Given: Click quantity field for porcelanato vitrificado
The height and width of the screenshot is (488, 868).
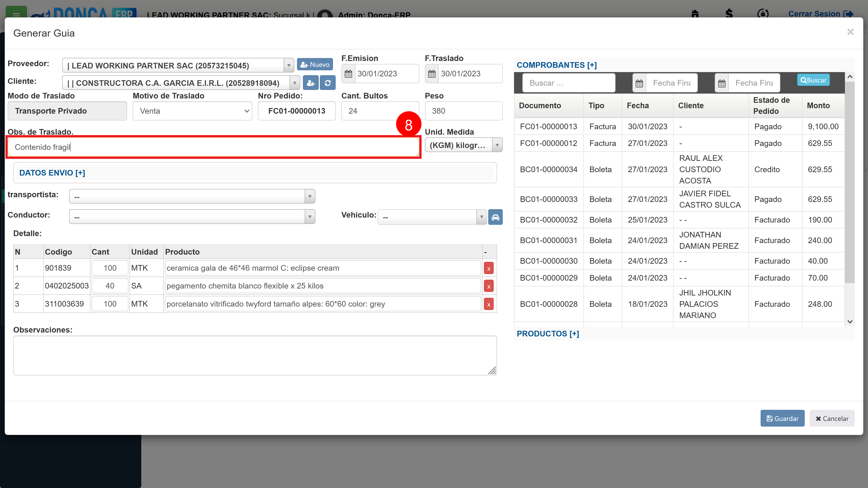Looking at the screenshot, I should click(110, 304).
